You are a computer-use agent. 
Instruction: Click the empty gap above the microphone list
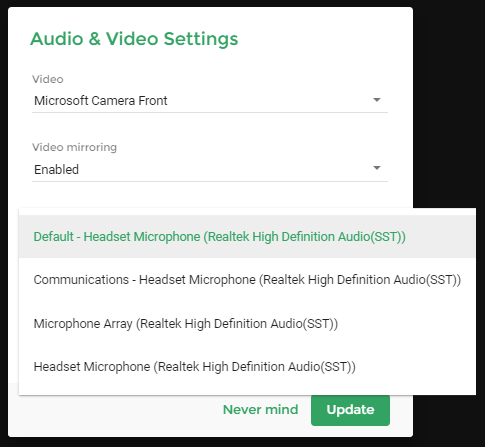point(213,195)
